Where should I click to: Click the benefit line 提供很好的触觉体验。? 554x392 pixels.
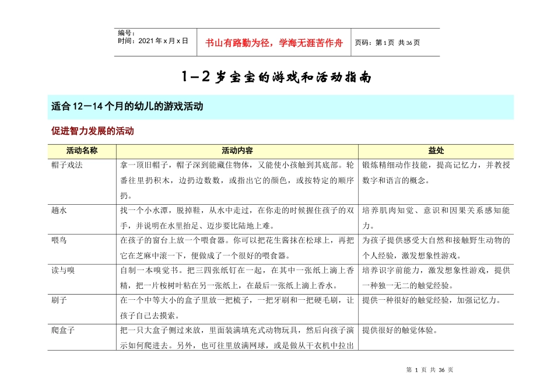[400, 331]
